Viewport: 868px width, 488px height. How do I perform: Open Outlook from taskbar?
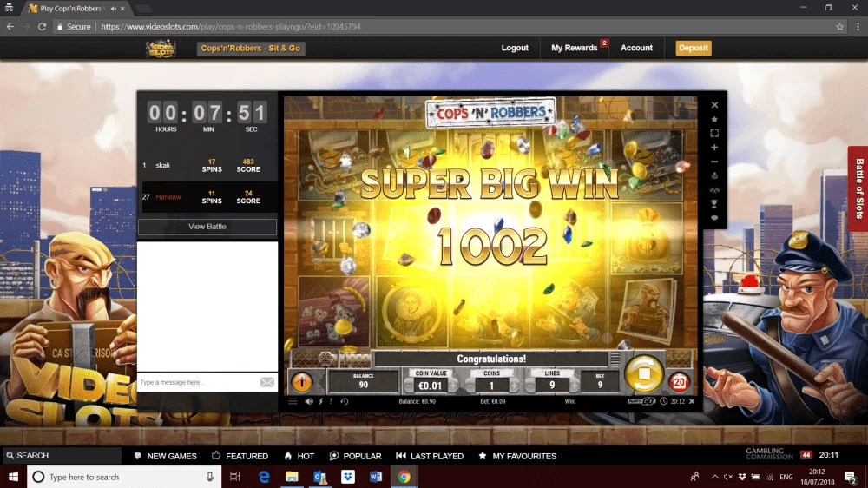(x=320, y=477)
